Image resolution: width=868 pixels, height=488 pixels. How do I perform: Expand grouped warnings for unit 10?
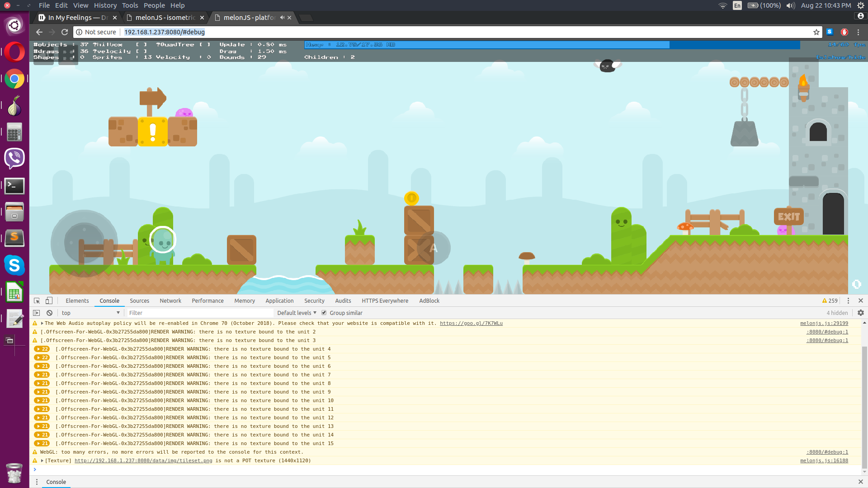42,400
